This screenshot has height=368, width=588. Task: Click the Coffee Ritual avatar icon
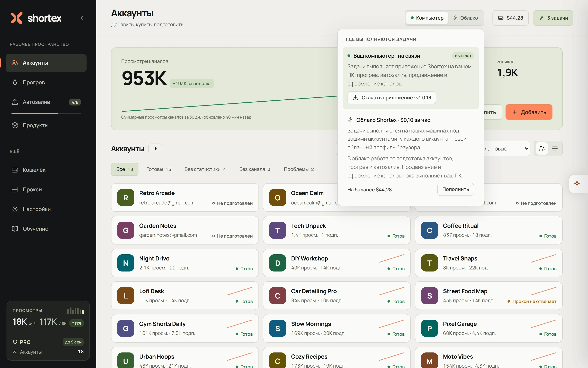coord(429,230)
